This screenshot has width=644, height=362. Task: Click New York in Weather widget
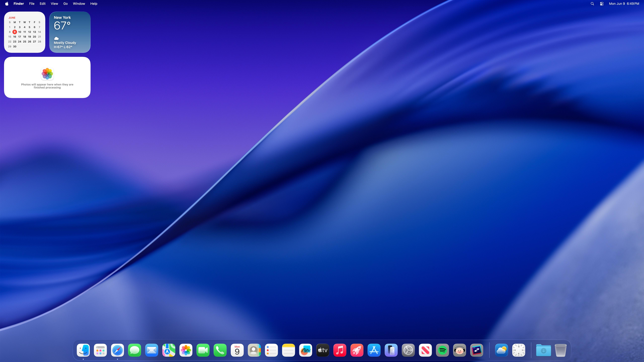62,17
